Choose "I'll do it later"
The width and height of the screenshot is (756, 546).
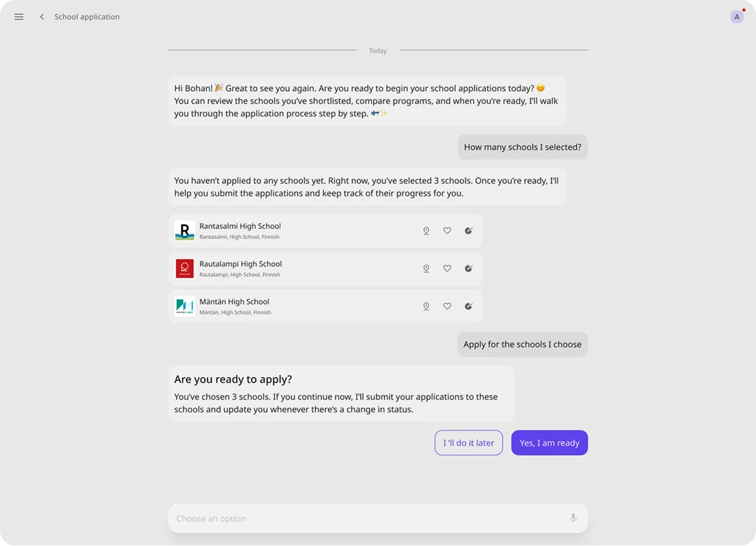tap(468, 443)
